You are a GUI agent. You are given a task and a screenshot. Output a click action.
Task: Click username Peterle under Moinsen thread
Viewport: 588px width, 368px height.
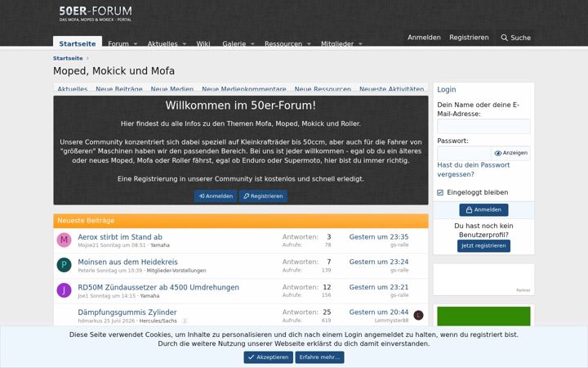[x=87, y=271]
